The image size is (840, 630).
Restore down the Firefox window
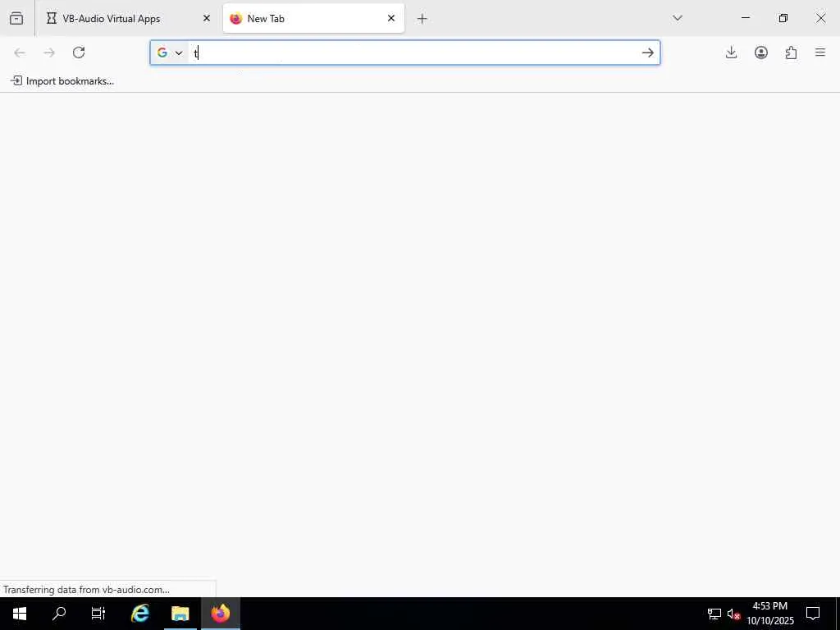pyautogui.click(x=783, y=18)
